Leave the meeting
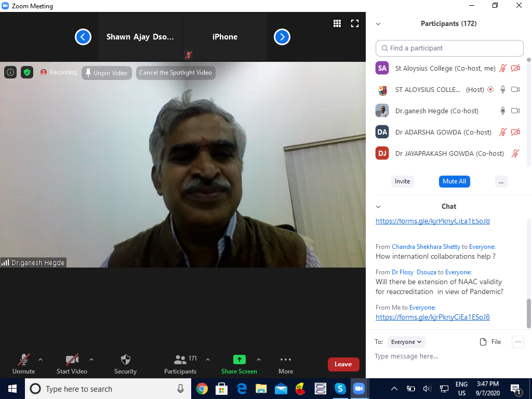The image size is (532, 399). (x=343, y=364)
